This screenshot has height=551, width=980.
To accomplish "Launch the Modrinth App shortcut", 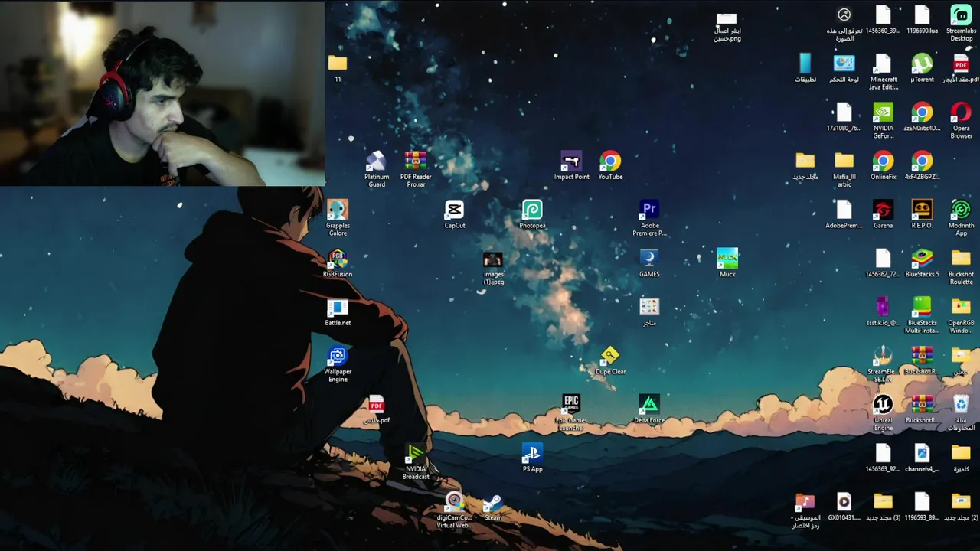I will point(961,218).
